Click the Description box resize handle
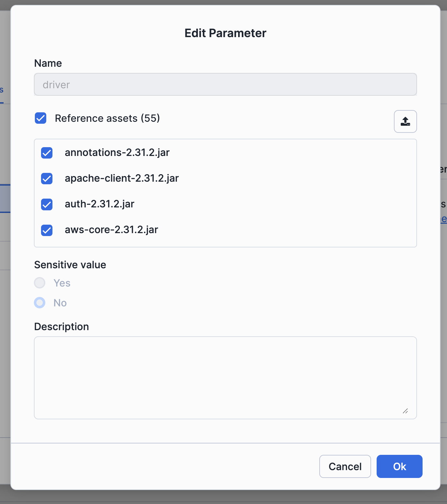Viewport: 447px width, 504px height. (405, 411)
